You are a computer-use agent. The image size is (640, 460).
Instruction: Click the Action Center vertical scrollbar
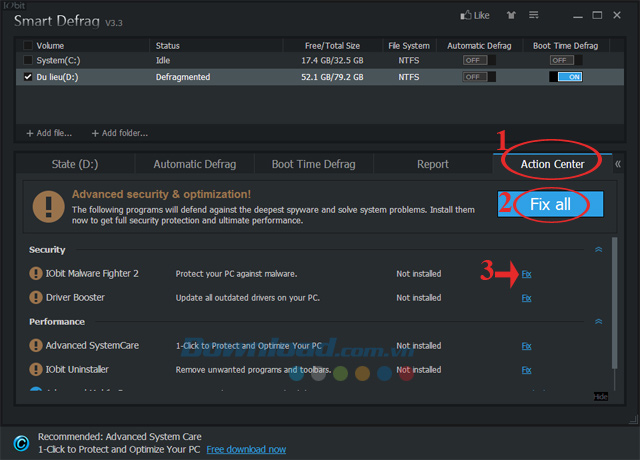point(614,300)
